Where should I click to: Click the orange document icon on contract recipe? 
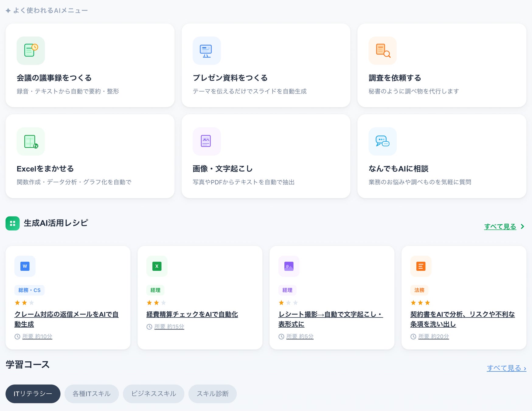tap(421, 266)
